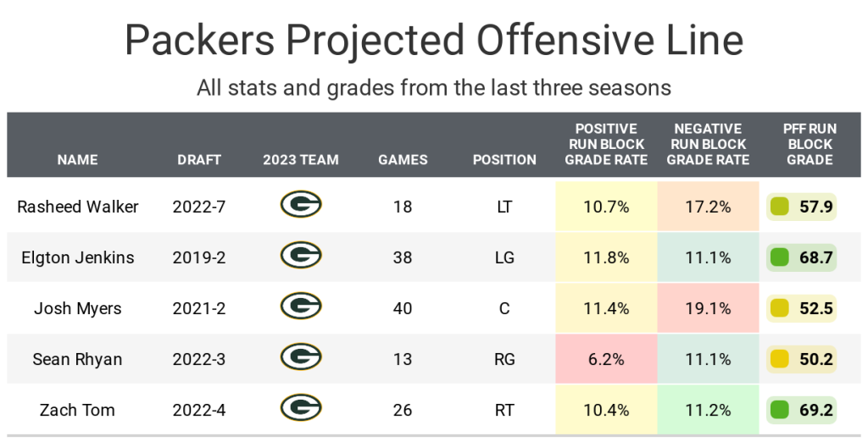Select the Rasheed Walker name cell
Viewport: 868px width, 442px height.
[x=78, y=207]
